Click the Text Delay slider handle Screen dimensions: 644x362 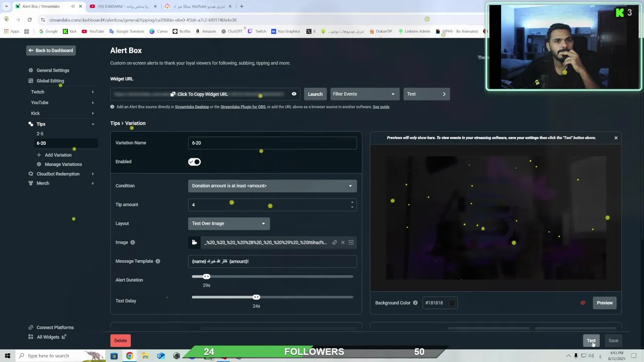(256, 297)
